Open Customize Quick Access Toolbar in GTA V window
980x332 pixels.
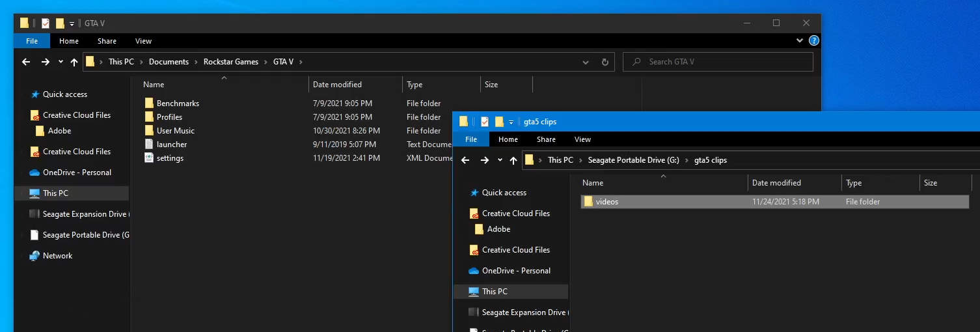72,23
